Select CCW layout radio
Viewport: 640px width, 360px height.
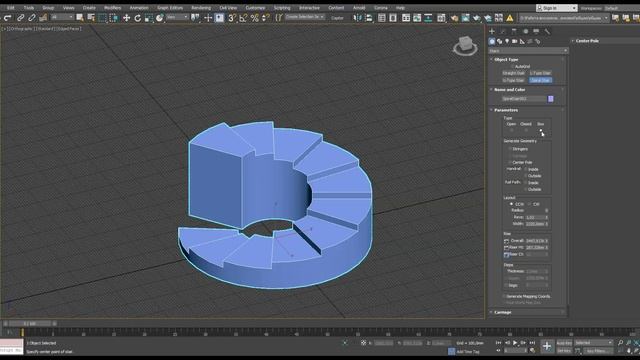pyautogui.click(x=511, y=204)
